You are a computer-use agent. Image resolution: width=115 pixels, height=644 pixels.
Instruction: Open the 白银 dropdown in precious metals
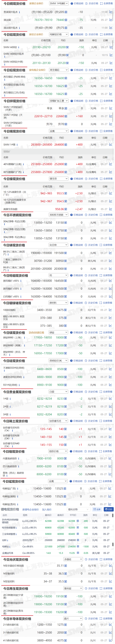point(58,392)
